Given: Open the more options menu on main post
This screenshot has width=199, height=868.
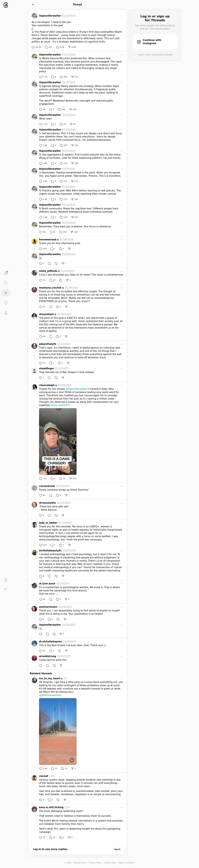Looking at the screenshot, I should point(122,16).
